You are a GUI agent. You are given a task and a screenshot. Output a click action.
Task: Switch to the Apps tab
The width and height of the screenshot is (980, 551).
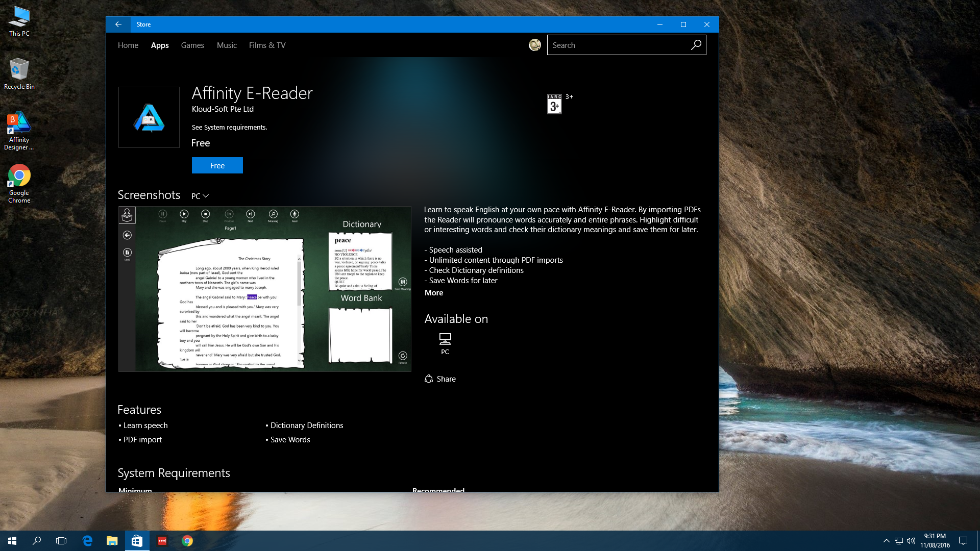click(160, 45)
